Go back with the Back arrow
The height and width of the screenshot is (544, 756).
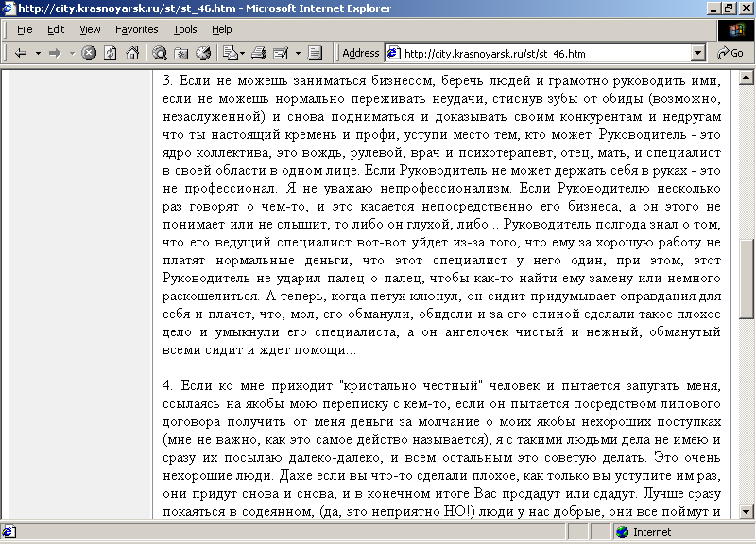pos(20,53)
